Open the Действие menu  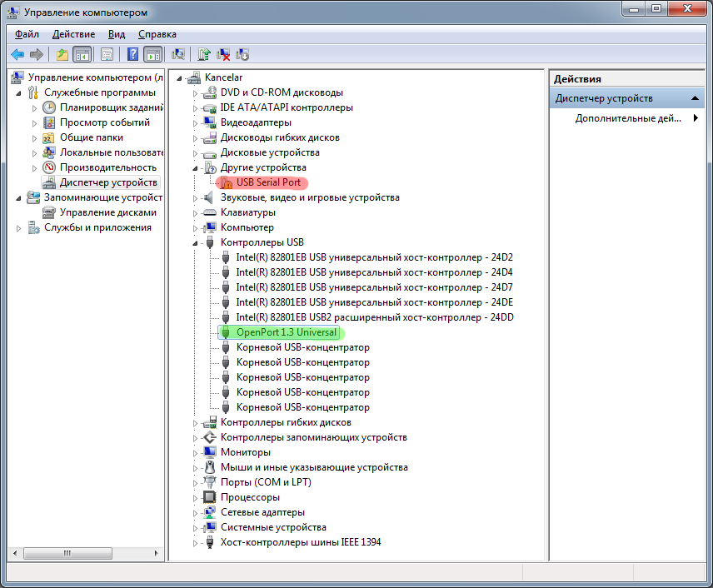[x=73, y=34]
